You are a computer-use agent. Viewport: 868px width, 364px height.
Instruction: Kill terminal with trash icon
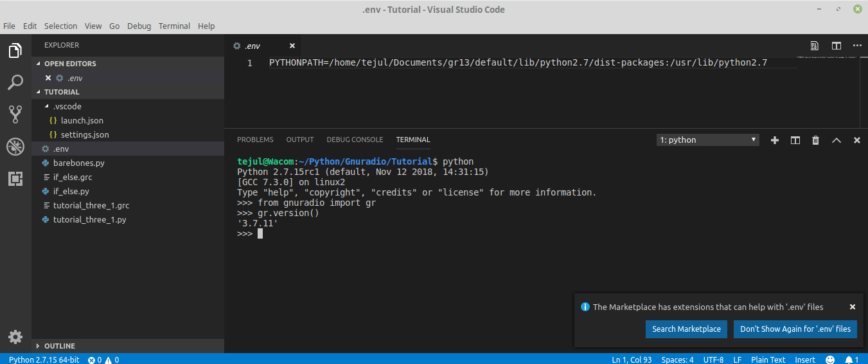click(816, 140)
